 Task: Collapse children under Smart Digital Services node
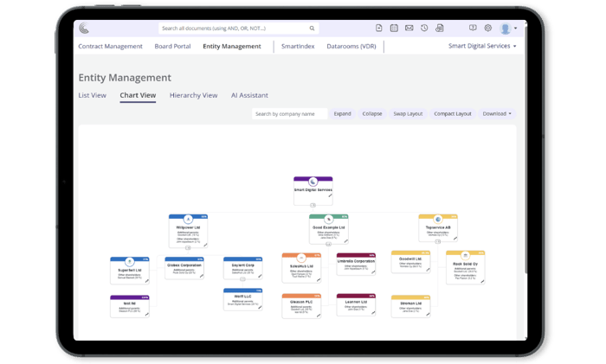313,205
